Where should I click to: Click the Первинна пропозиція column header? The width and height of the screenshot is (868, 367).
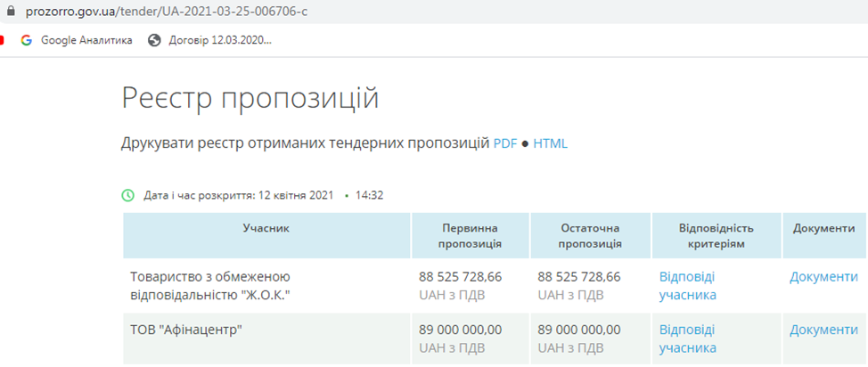pos(472,236)
